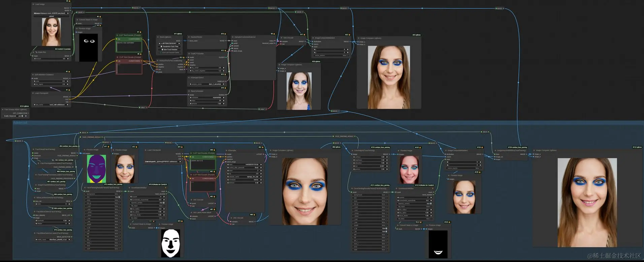The height and width of the screenshot is (262, 644).
Task: Click final Image Comparer #132 result image
Action: tap(587, 202)
